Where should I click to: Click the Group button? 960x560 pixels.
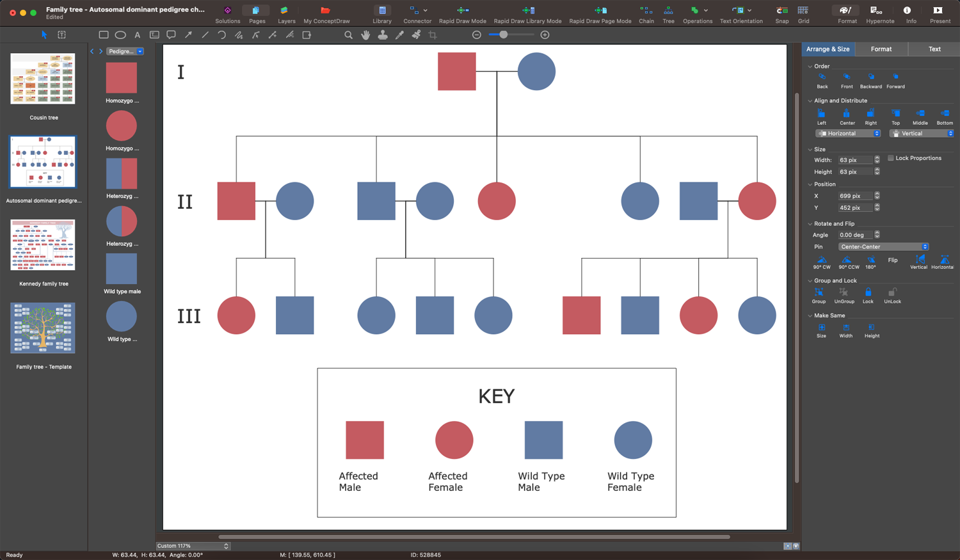point(819,296)
